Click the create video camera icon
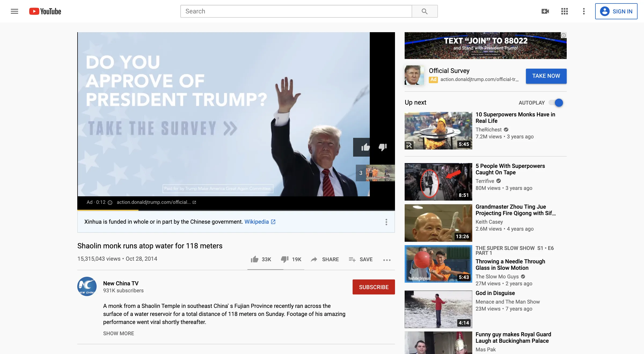644x354 pixels. tap(545, 11)
